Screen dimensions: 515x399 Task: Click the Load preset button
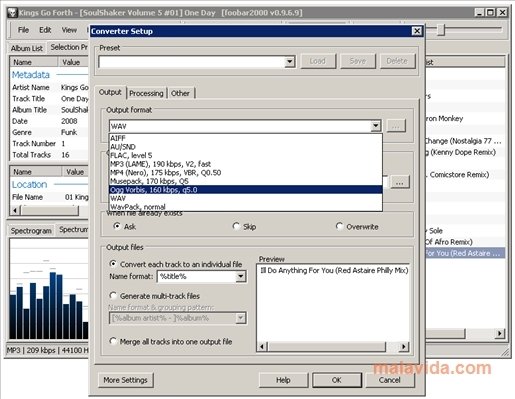318,61
